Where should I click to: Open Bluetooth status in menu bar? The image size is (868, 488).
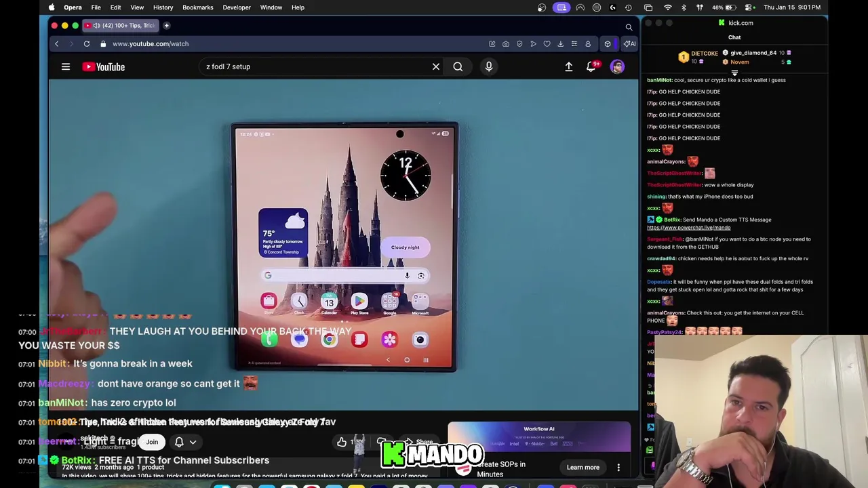[684, 7]
